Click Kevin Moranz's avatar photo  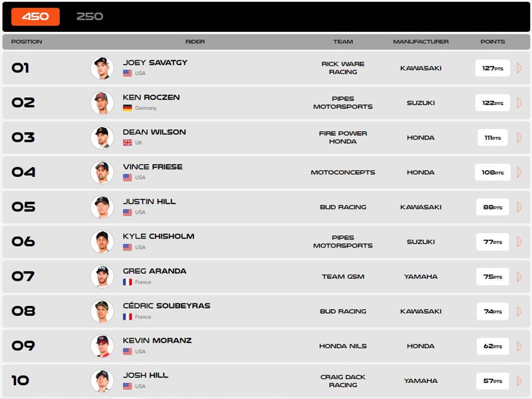tap(102, 346)
